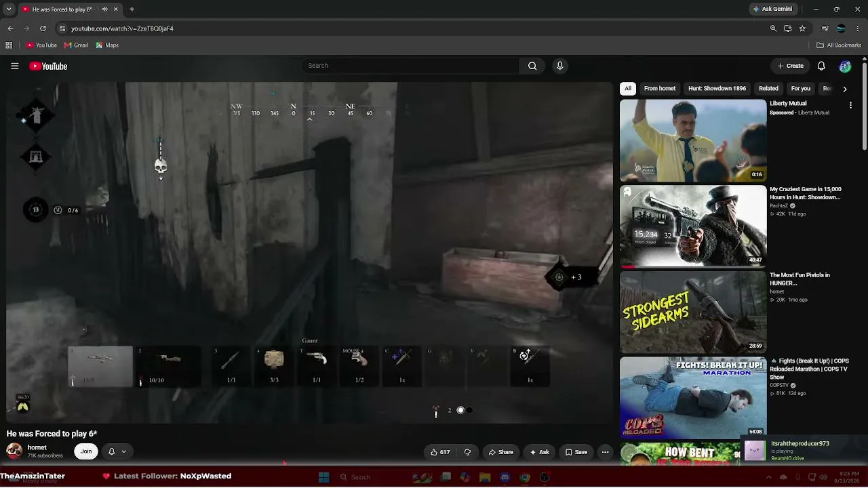Open Chrome from the taskbar
The width and height of the screenshot is (868, 488).
tap(524, 477)
